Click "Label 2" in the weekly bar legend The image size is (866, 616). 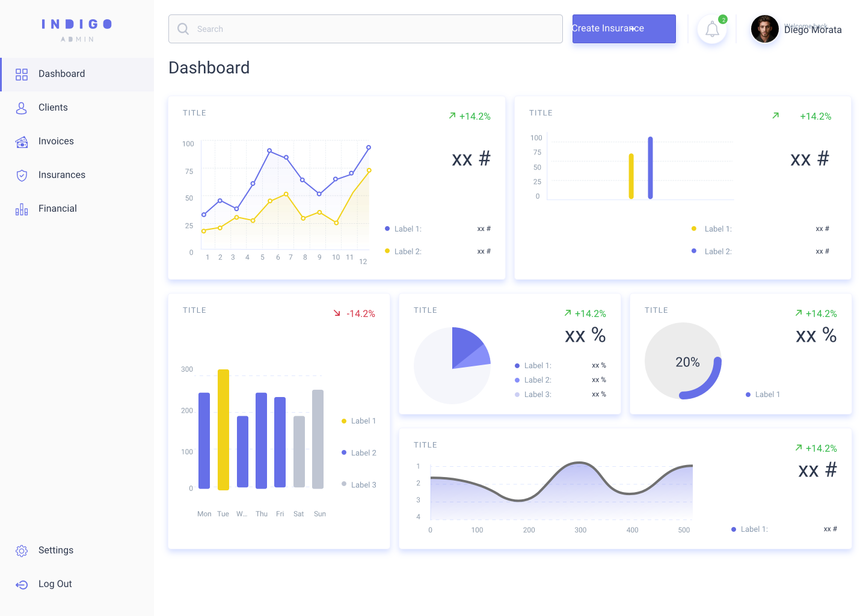(x=363, y=453)
